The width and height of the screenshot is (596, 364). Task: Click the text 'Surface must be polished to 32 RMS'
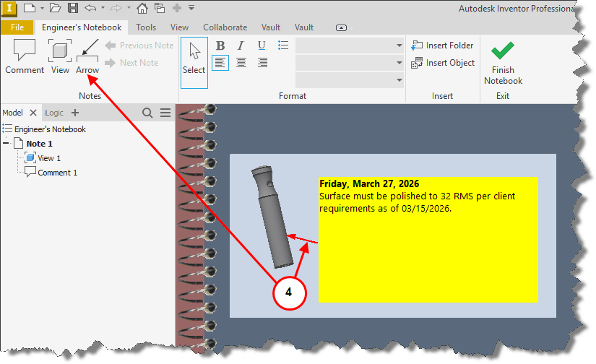click(396, 196)
